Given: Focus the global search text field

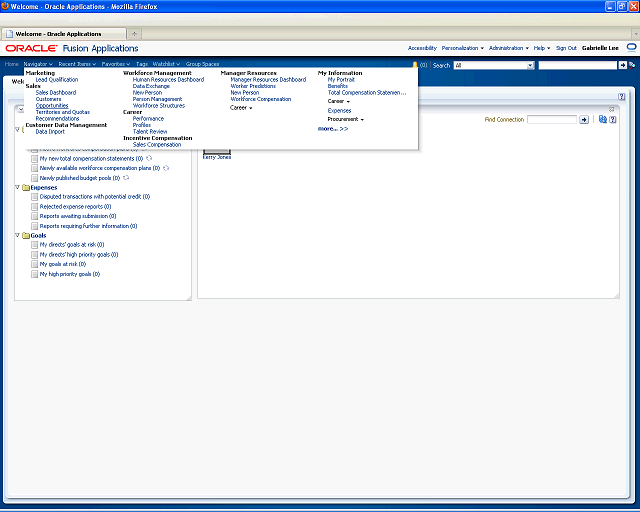Looking at the screenshot, I should tap(578, 65).
